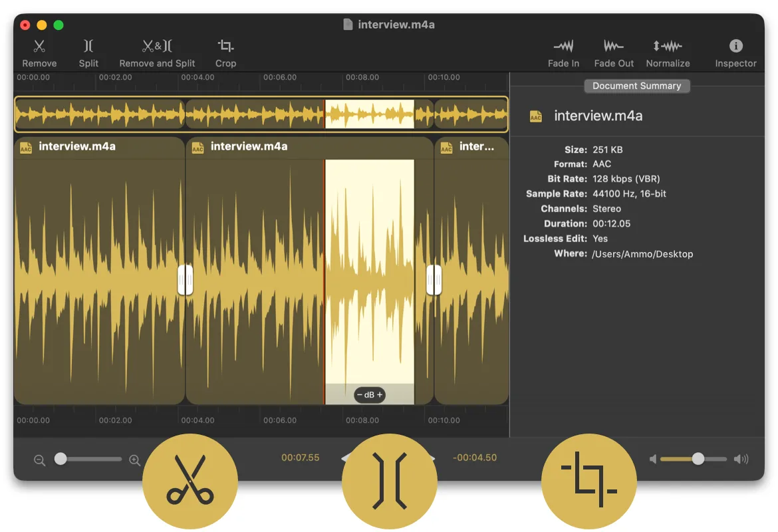
Task: Click Sample Rate value 44100 Hz, 16-bit
Action: (x=629, y=194)
